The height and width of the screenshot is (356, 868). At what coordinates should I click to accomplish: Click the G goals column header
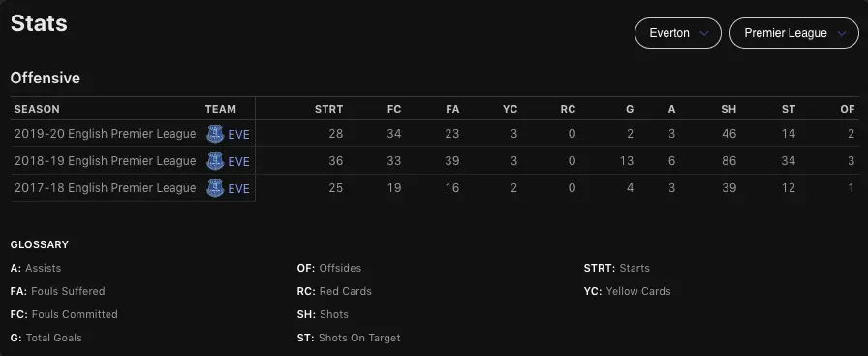pyautogui.click(x=630, y=110)
